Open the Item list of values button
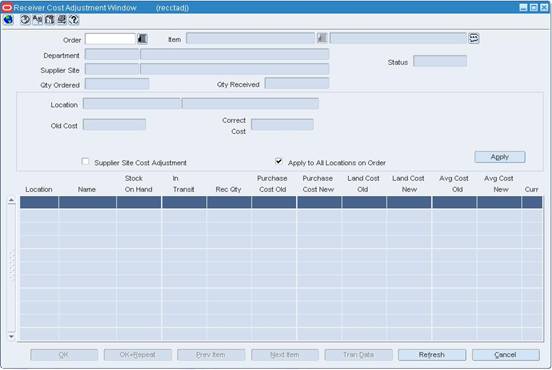 coord(322,38)
